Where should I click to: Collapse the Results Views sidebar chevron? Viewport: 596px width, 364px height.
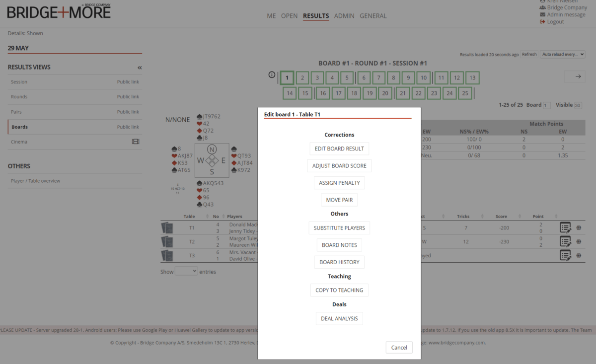click(x=140, y=68)
